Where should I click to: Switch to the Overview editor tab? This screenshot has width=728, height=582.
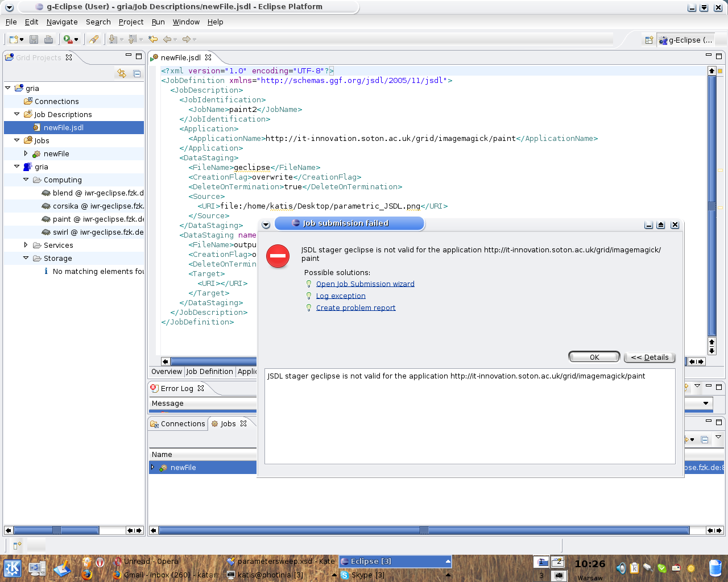[x=167, y=372]
